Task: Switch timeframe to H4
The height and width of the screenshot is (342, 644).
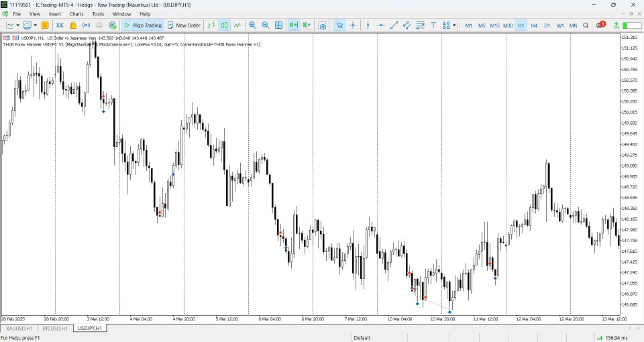Action: pyautogui.click(x=534, y=25)
